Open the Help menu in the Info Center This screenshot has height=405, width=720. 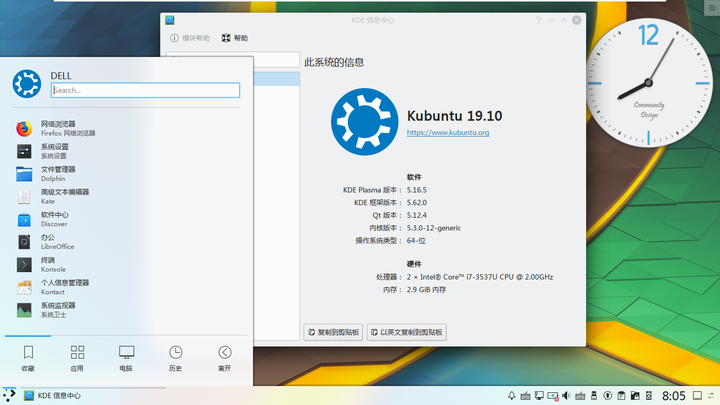click(235, 38)
